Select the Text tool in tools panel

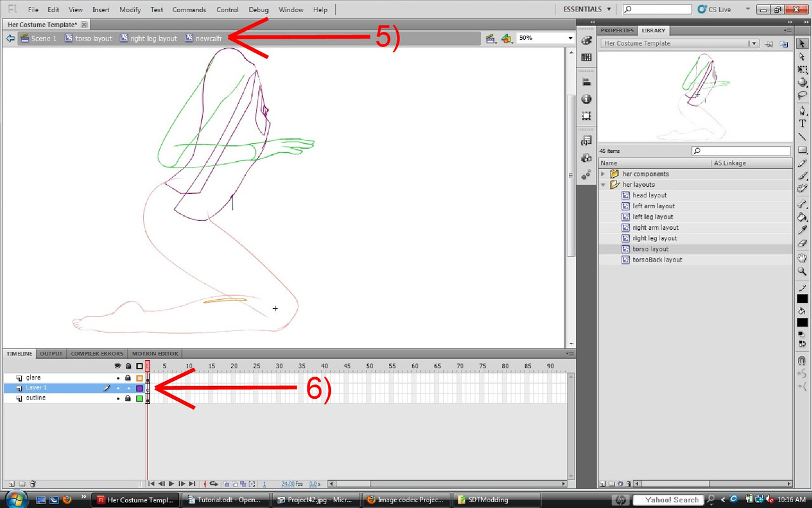[802, 124]
